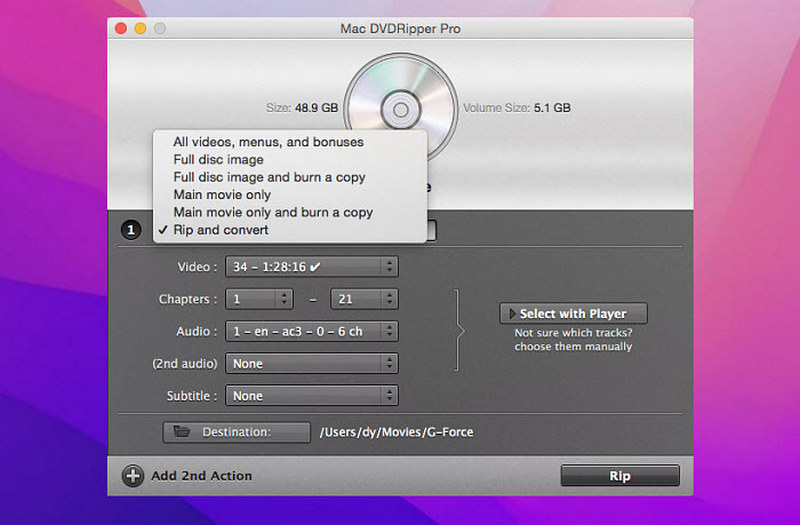Choose All videos, menus, and bonuses
The image size is (800, 525).
(x=268, y=142)
